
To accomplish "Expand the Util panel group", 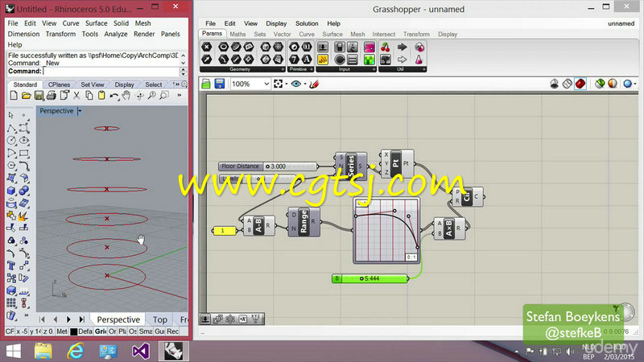I will pos(424,69).
